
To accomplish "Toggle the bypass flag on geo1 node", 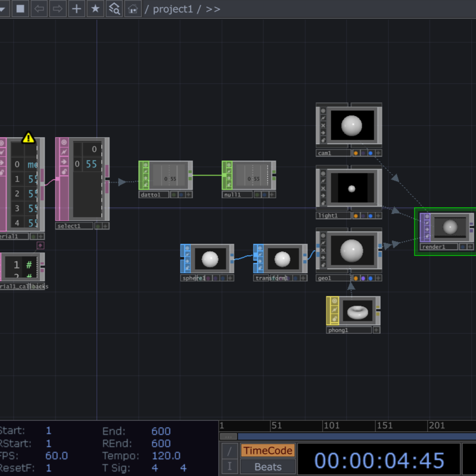I will (371, 279).
